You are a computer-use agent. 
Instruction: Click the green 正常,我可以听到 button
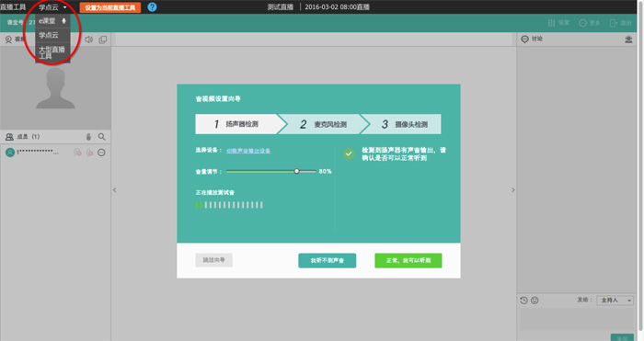[408, 260]
